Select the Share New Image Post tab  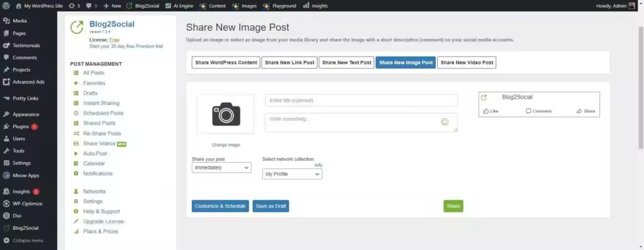coord(406,62)
